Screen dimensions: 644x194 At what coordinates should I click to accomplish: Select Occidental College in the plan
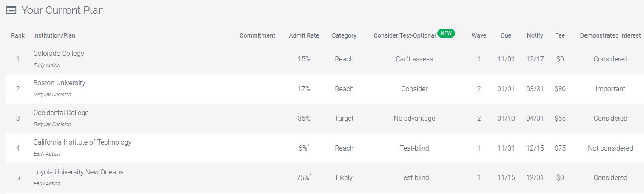(61, 113)
